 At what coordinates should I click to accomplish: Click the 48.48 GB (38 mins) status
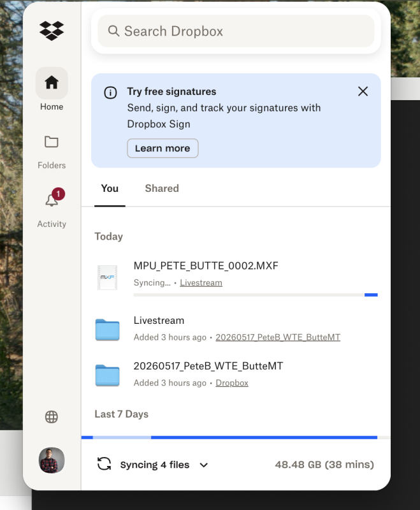click(324, 465)
